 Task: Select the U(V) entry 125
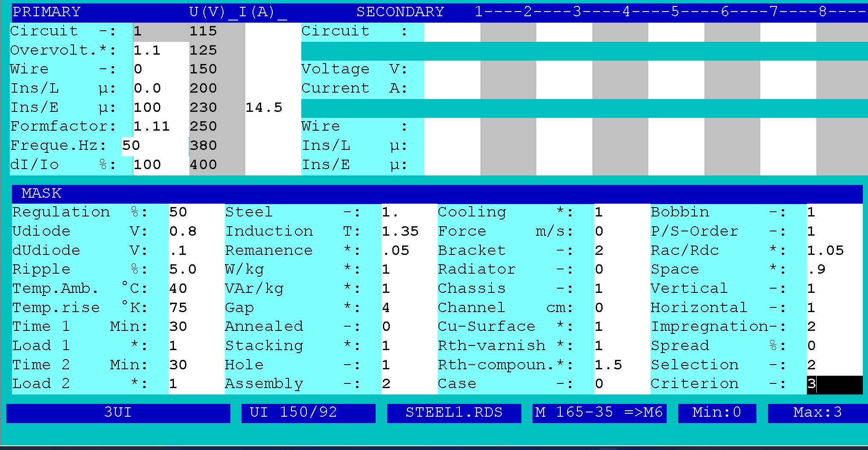point(217,51)
